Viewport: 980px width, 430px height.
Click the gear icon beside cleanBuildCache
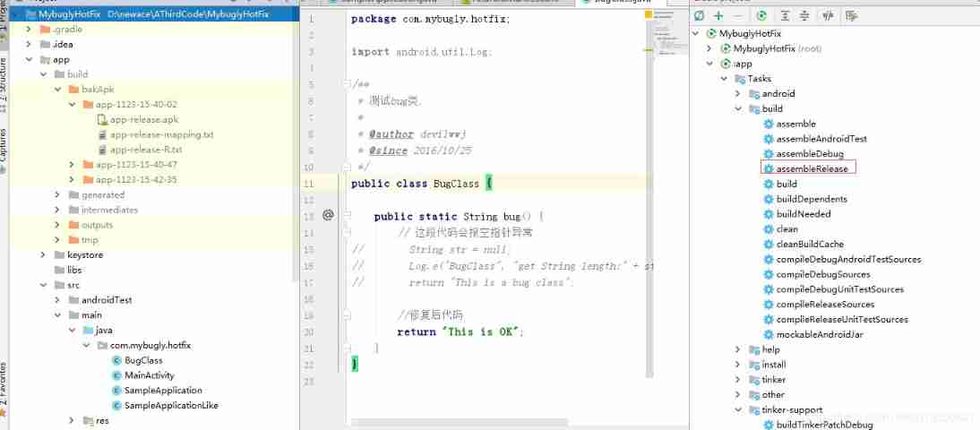769,244
